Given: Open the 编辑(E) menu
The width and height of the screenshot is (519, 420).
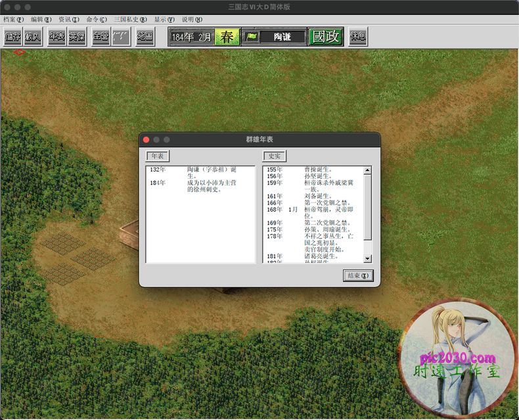Looking at the screenshot, I should pos(41,20).
